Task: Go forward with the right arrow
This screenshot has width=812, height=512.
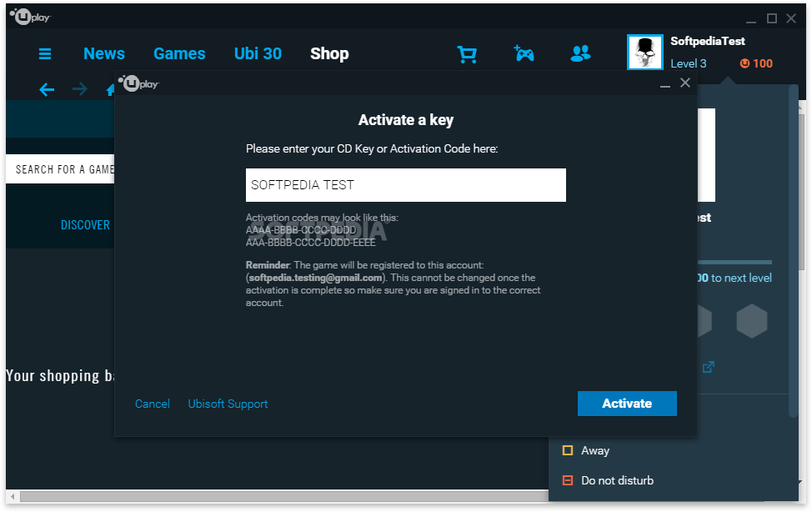Action: tap(80, 90)
